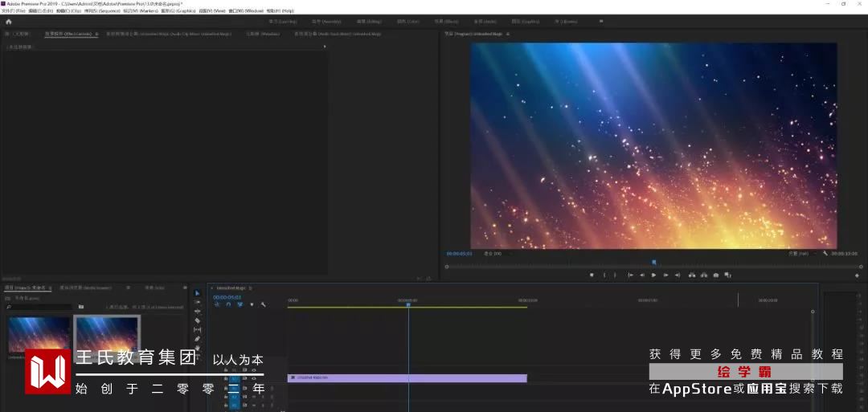Viewport: 868px width, 412px height.
Task: Create new search bin folder icon
Action: coord(81,306)
